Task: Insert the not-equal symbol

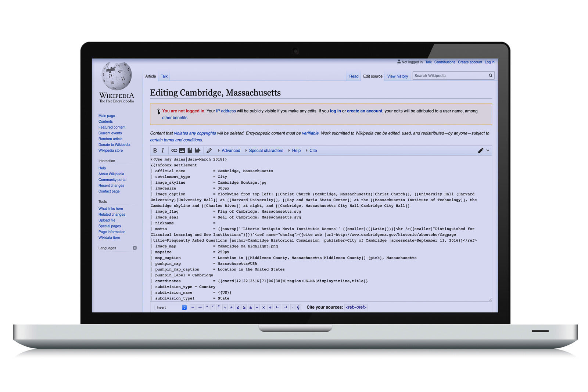Action: point(231,308)
